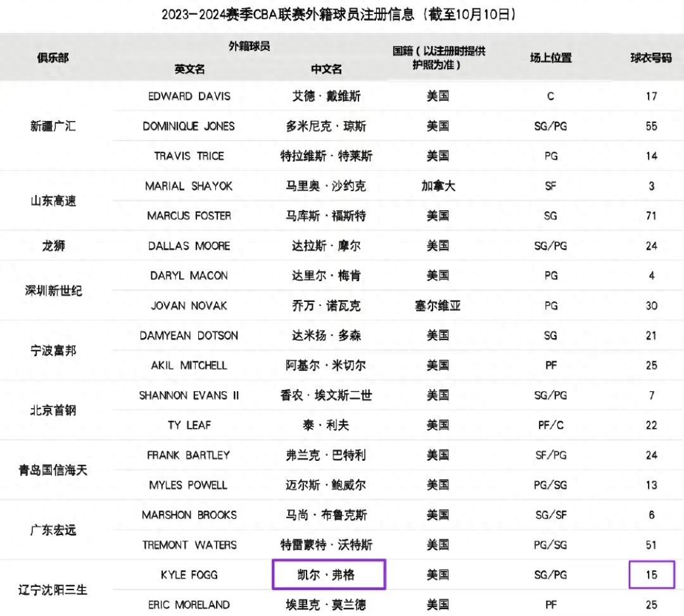Select the 加拿大 nationality cell
This screenshot has width=684, height=616.
coord(438,186)
